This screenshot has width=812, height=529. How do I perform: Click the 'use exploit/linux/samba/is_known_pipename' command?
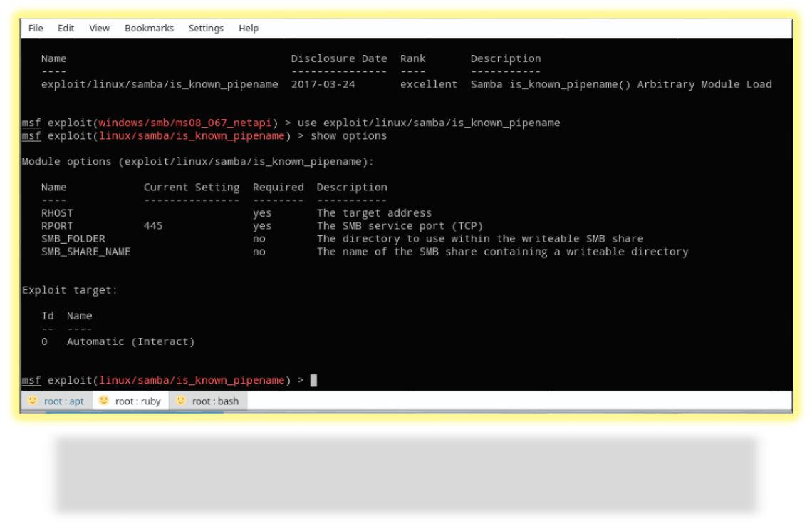(429, 123)
